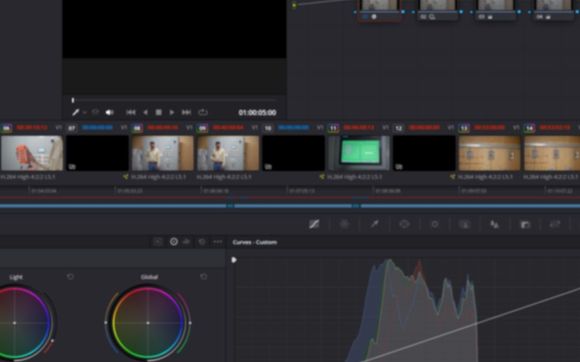Open the Key palette icon
The height and width of the screenshot is (362, 580).
pyautogui.click(x=525, y=224)
